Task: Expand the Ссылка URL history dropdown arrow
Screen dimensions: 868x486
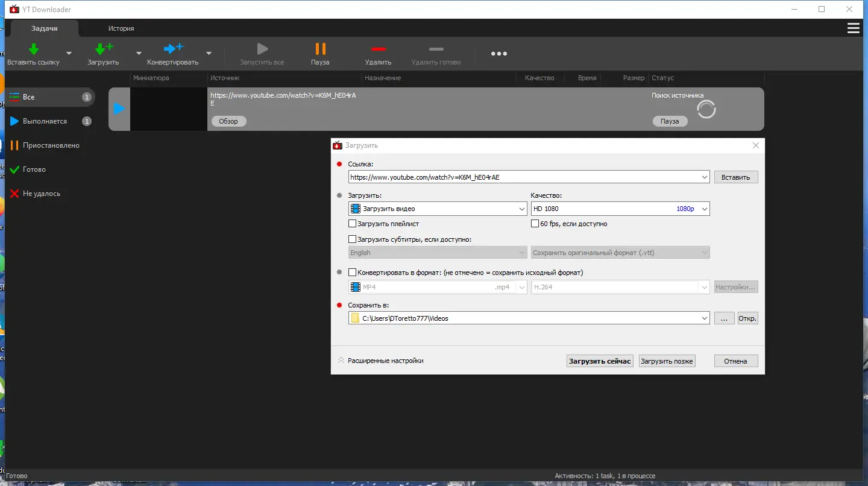Action: 705,177
